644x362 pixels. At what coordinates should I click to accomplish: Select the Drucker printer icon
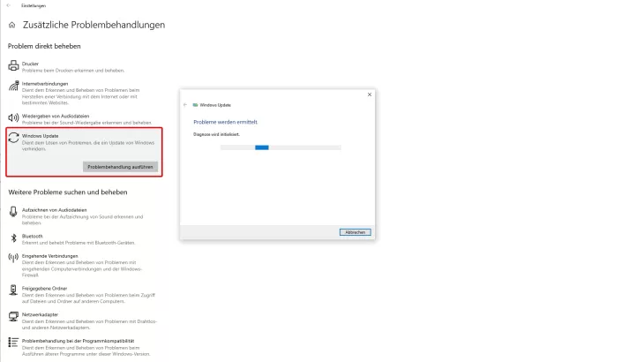(13, 66)
